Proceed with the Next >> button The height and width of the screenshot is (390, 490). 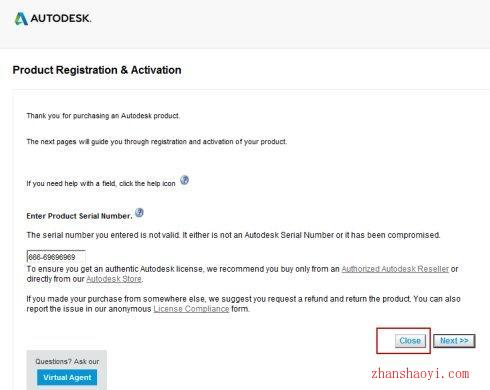[x=454, y=341]
